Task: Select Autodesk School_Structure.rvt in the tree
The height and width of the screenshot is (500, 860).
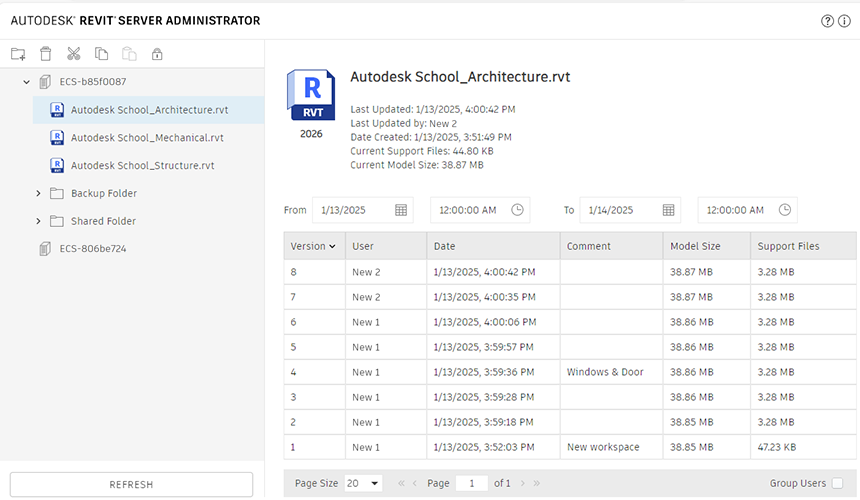Action: click(x=143, y=166)
